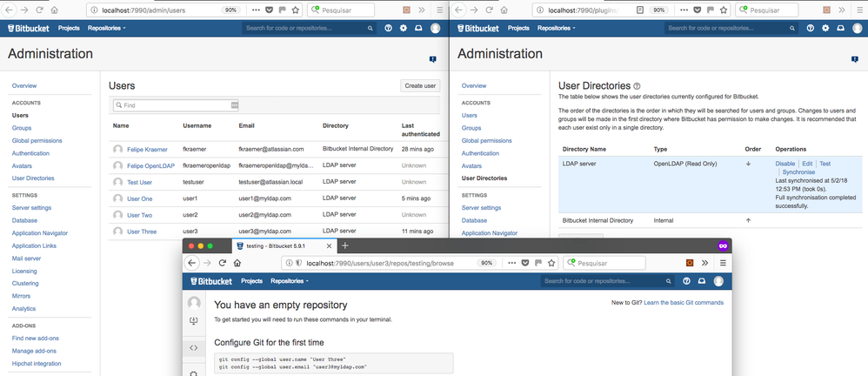Image resolution: width=868 pixels, height=376 pixels.
Task: Open the Felipe Kraemer user link
Action: click(147, 150)
